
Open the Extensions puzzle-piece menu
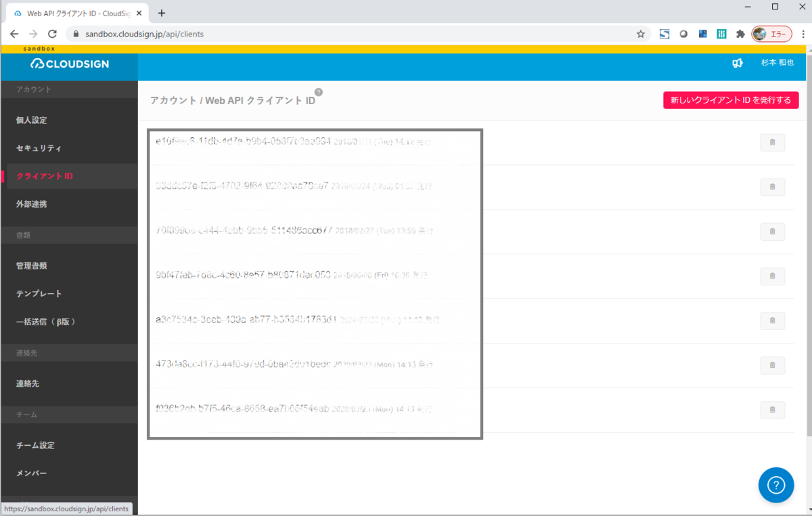click(x=740, y=34)
